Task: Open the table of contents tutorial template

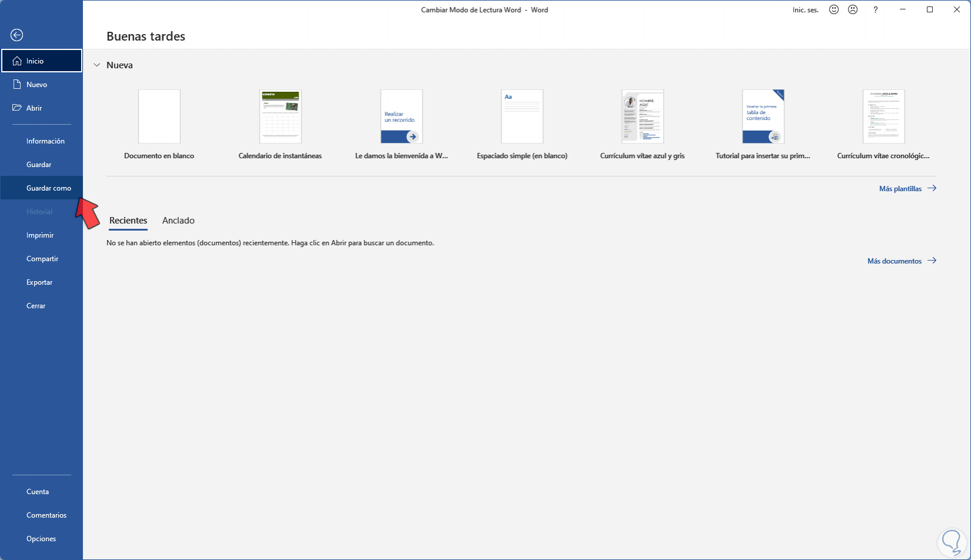Action: tap(763, 125)
